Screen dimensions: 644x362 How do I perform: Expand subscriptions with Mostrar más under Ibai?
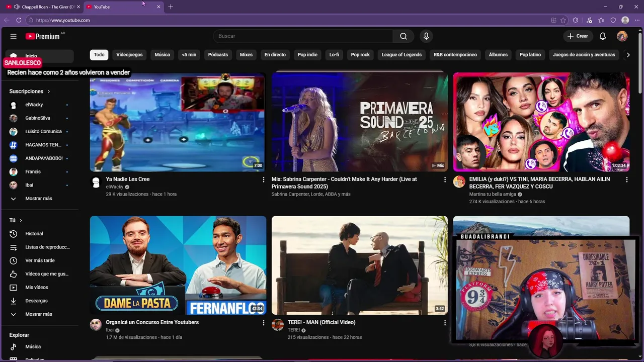pos(39,199)
